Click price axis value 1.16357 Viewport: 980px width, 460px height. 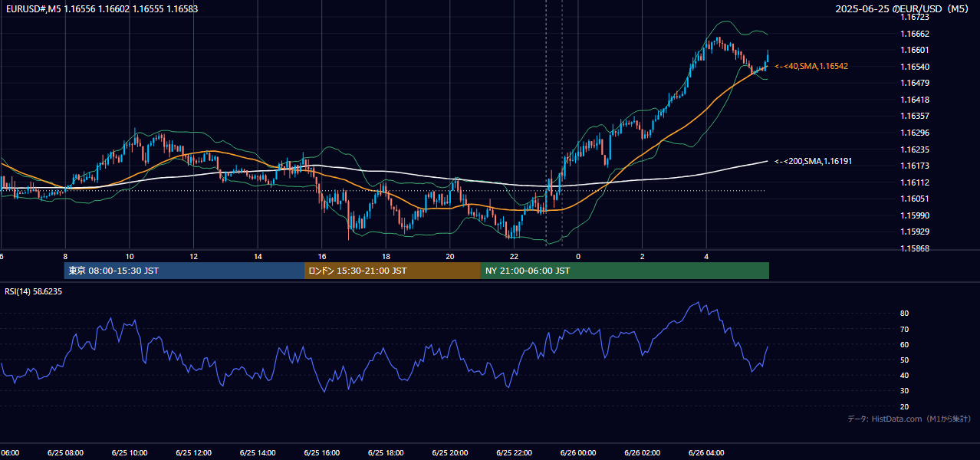pos(914,117)
